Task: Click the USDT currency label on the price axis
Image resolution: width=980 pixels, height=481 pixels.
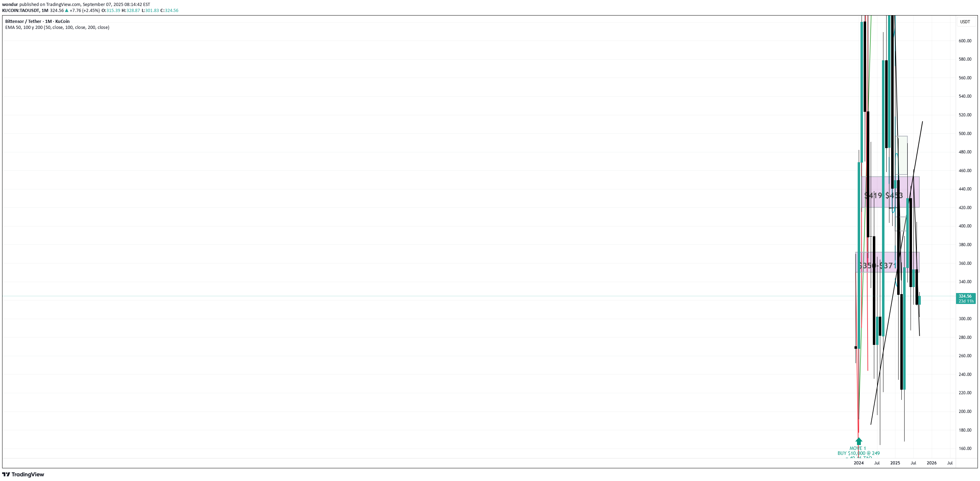Action: tap(965, 22)
